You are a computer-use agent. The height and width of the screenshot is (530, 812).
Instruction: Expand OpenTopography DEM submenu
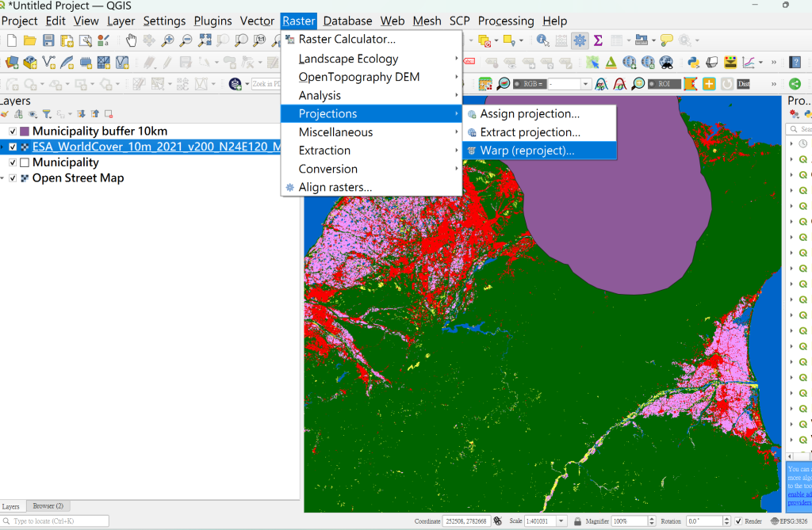coord(371,77)
